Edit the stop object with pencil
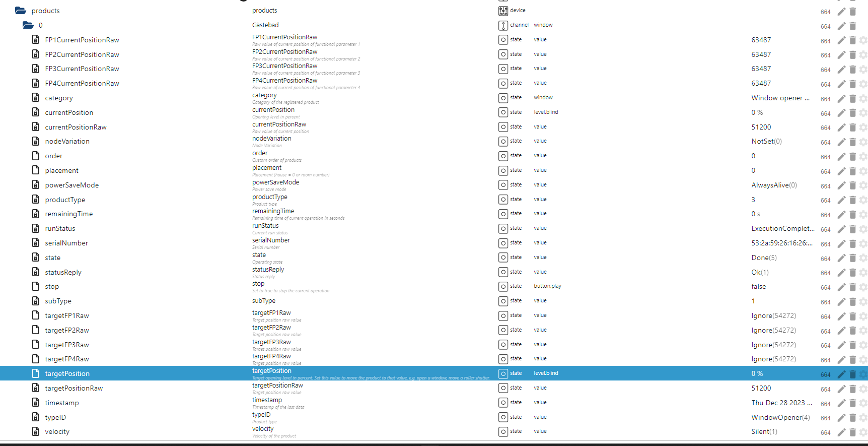This screenshot has height=446, width=868. point(841,287)
